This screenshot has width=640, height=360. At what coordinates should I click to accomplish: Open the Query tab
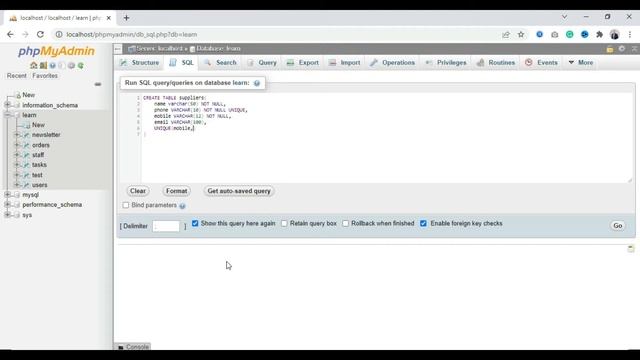click(x=262, y=62)
